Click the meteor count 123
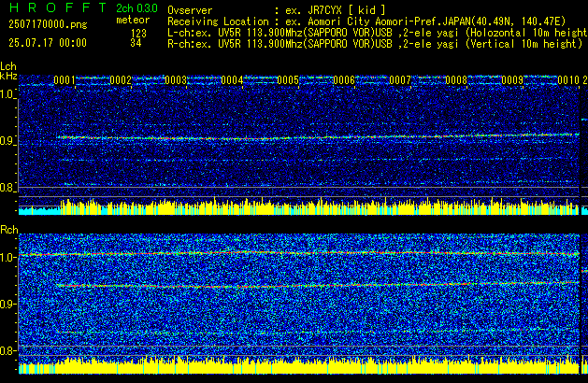Screen dimensions: 588x383 coord(138,34)
